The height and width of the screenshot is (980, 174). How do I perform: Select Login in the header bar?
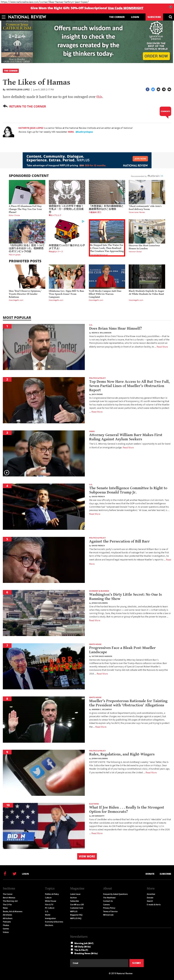pyautogui.click(x=135, y=17)
